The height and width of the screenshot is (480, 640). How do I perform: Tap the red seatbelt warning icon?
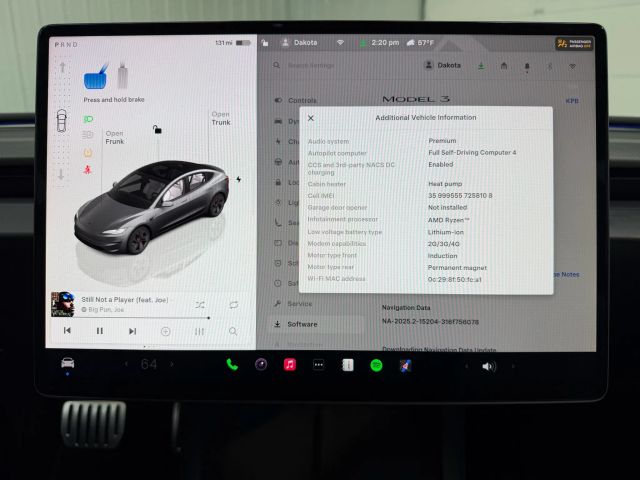click(87, 169)
